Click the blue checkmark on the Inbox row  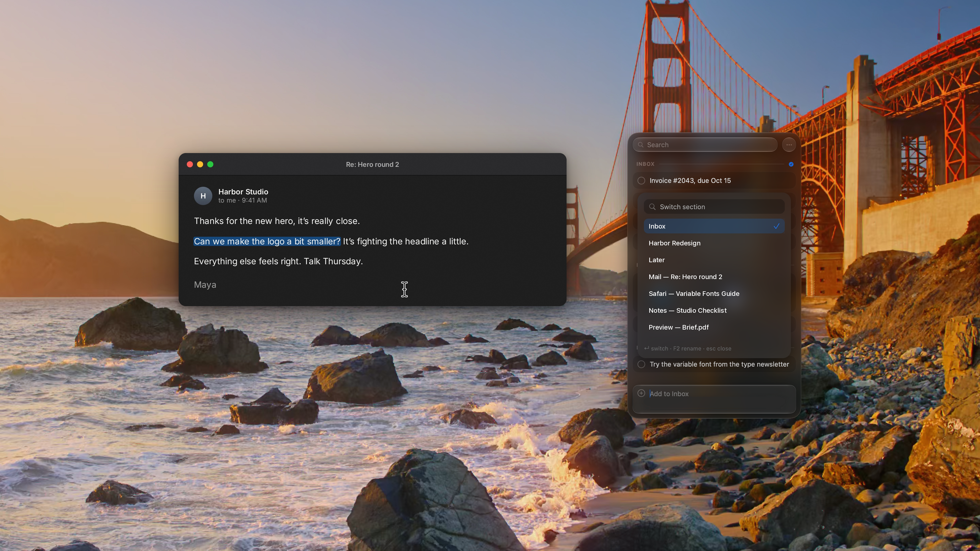click(x=776, y=226)
